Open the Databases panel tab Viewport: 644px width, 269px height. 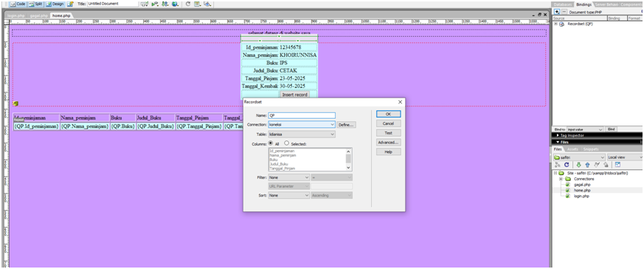coord(562,4)
